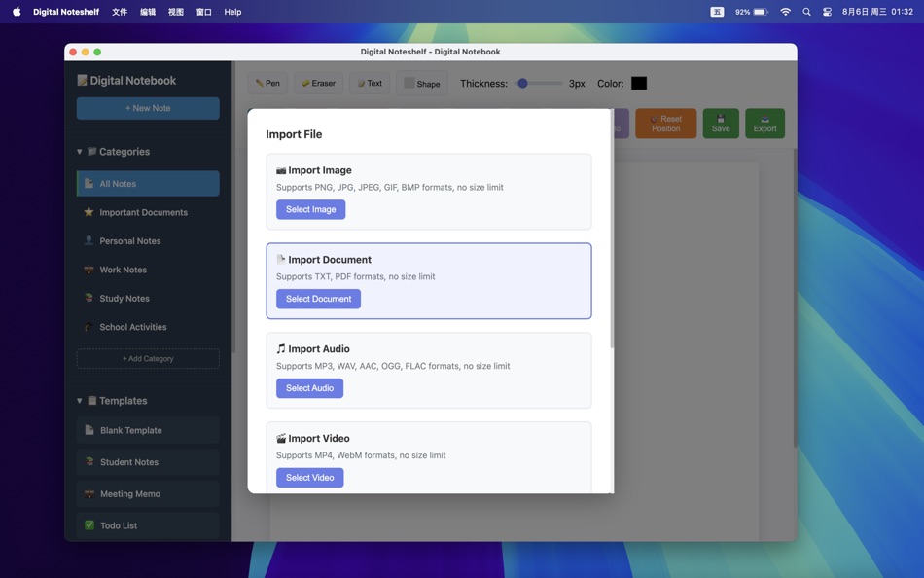Open the 文件 menu
Viewport: 924px width, 578px height.
pos(120,12)
